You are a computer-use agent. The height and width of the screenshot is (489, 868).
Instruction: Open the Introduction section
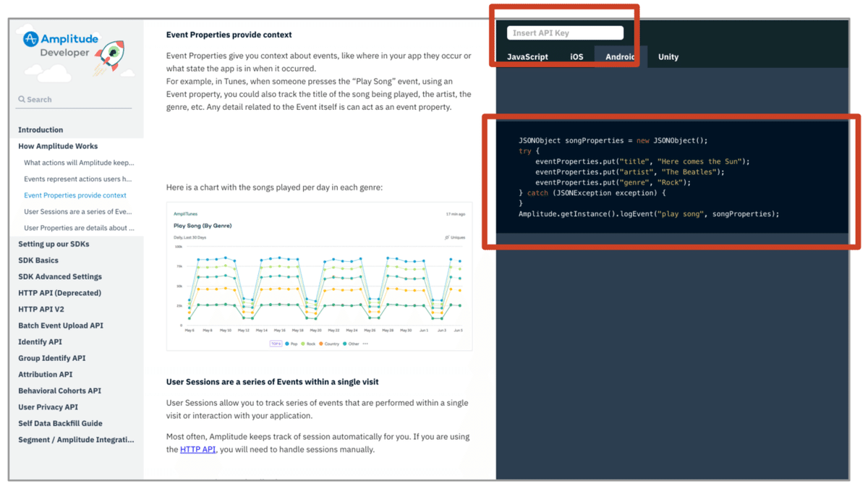click(41, 130)
